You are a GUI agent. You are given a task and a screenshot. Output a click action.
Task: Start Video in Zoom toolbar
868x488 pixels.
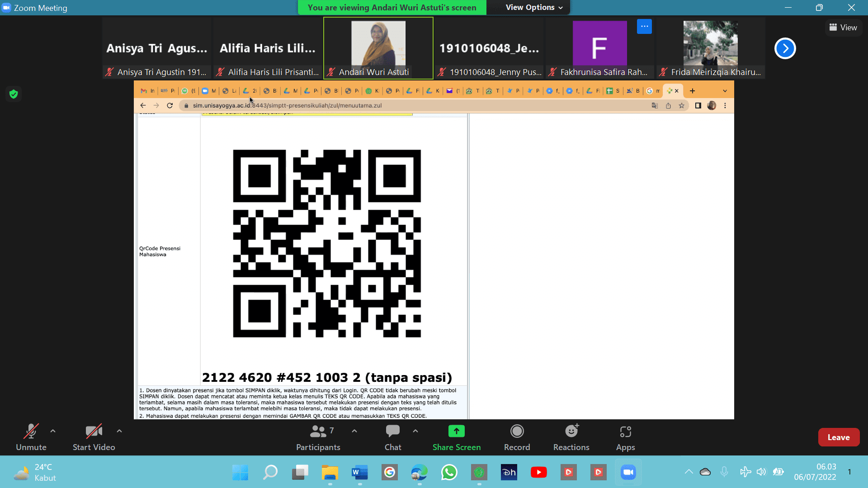(94, 437)
